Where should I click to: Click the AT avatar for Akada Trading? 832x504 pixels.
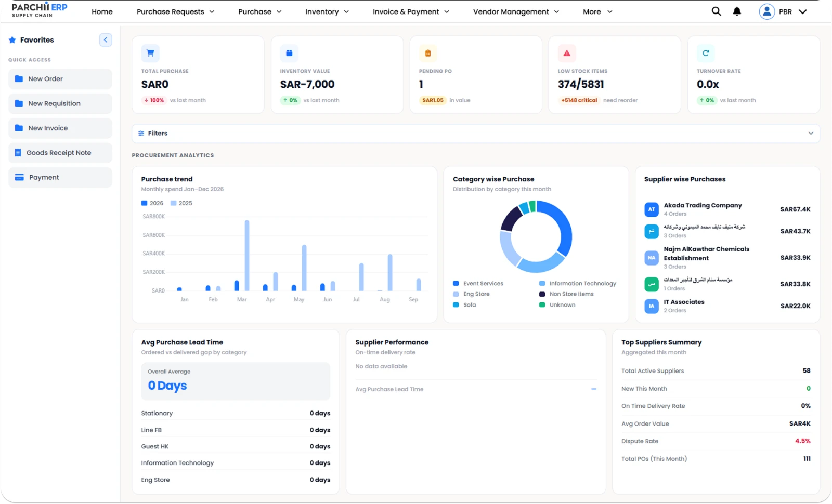[x=652, y=209]
